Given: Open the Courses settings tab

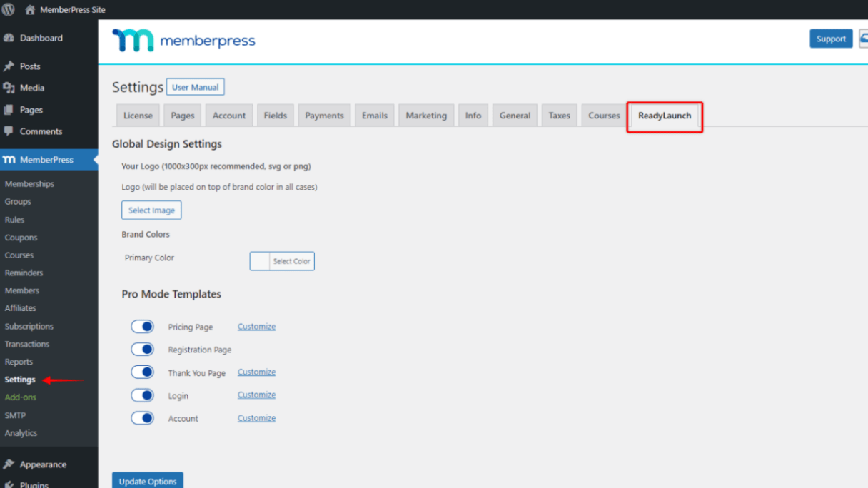Looking at the screenshot, I should pyautogui.click(x=604, y=116).
